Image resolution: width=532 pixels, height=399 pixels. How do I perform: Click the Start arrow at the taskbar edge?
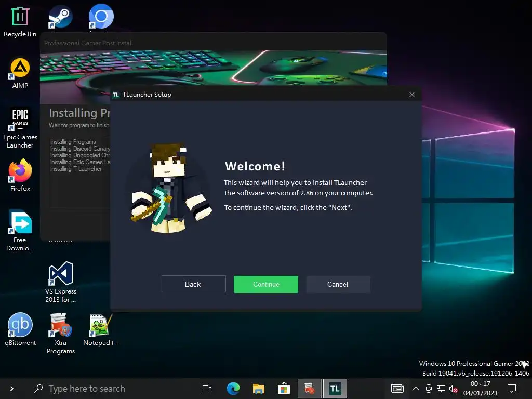pos(11,389)
